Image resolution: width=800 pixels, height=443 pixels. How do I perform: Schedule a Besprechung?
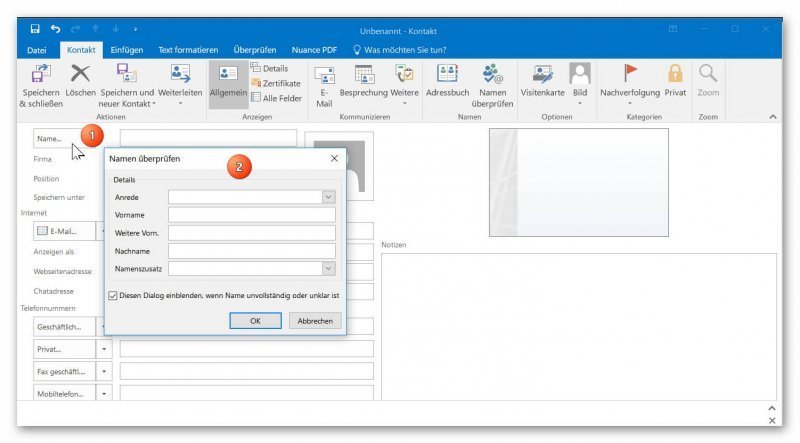click(x=364, y=81)
